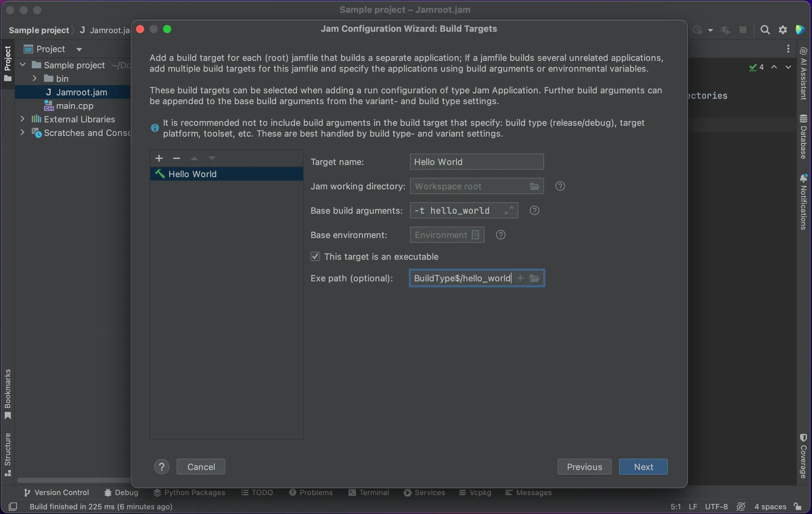This screenshot has width=812, height=514.
Task: Change the LF line separator in status bar
Action: click(693, 506)
